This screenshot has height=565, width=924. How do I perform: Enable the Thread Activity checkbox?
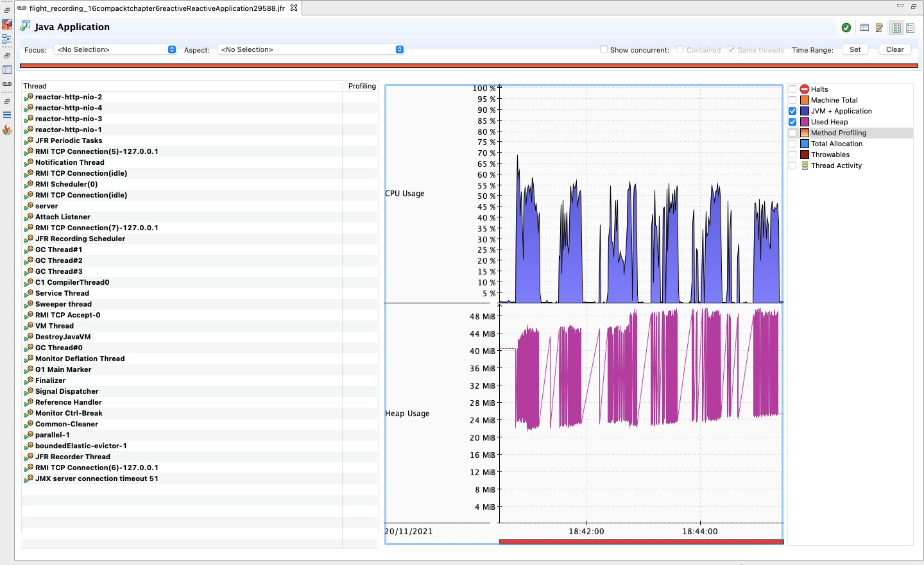[792, 165]
